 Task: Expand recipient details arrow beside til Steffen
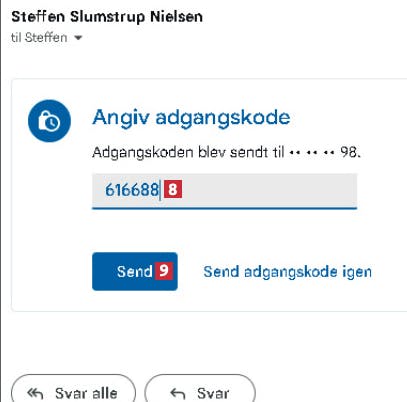pos(78,38)
